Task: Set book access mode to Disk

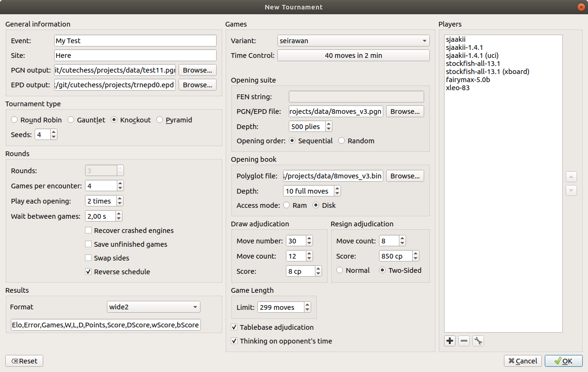Action: [324, 205]
